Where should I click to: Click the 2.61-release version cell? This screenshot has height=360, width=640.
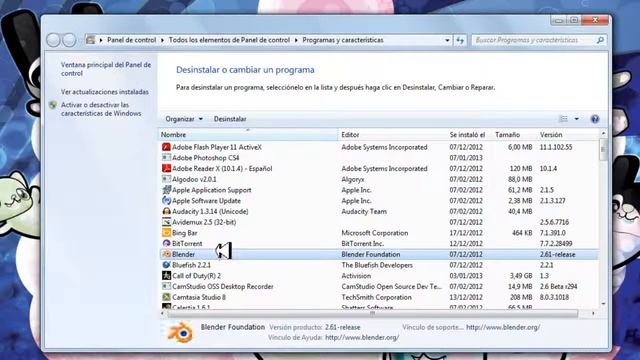557,254
